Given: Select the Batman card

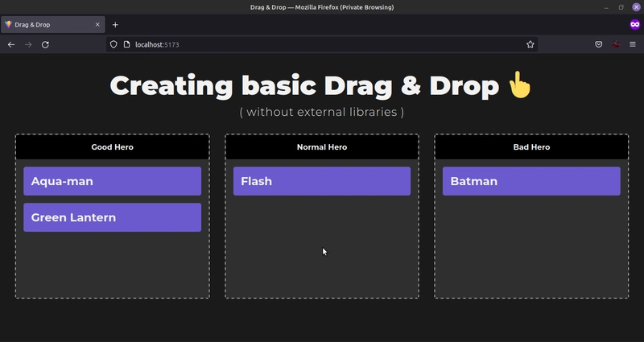Looking at the screenshot, I should [531, 181].
